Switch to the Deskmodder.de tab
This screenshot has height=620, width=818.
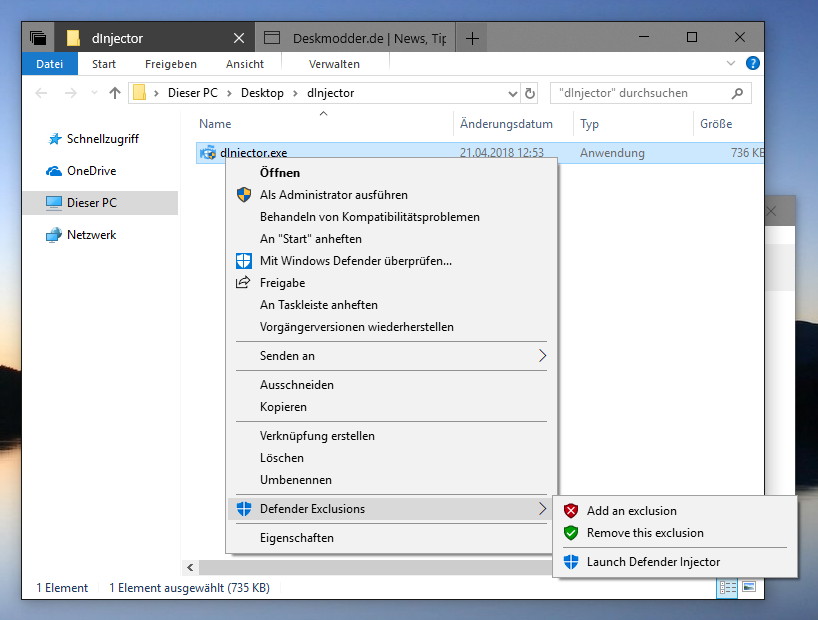356,38
